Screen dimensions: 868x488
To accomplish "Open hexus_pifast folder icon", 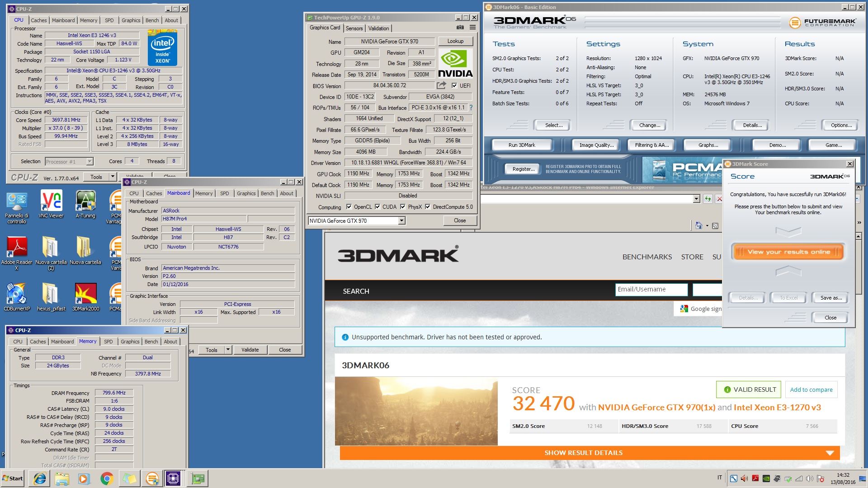I will tap(51, 297).
